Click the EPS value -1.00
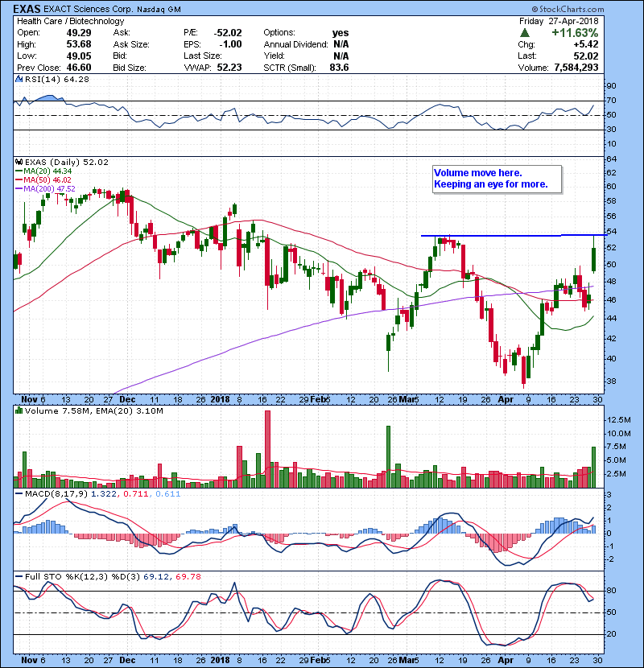 [230, 44]
